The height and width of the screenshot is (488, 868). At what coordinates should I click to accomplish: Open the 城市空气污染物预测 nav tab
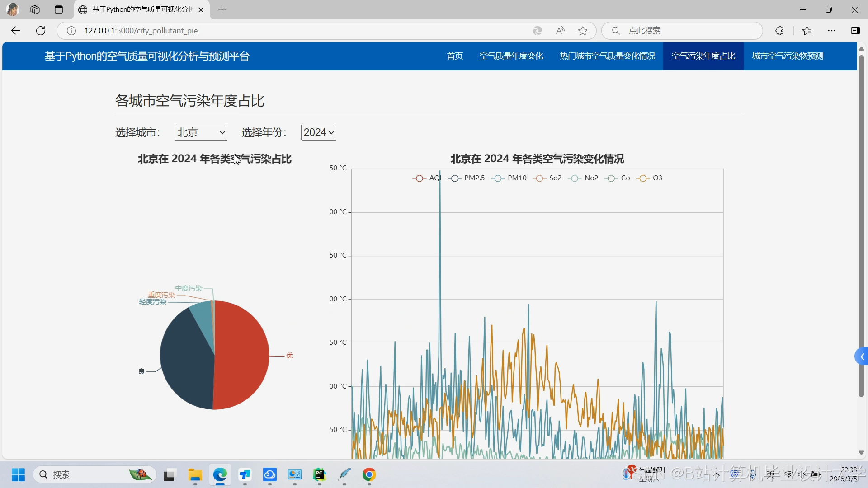[x=788, y=56]
